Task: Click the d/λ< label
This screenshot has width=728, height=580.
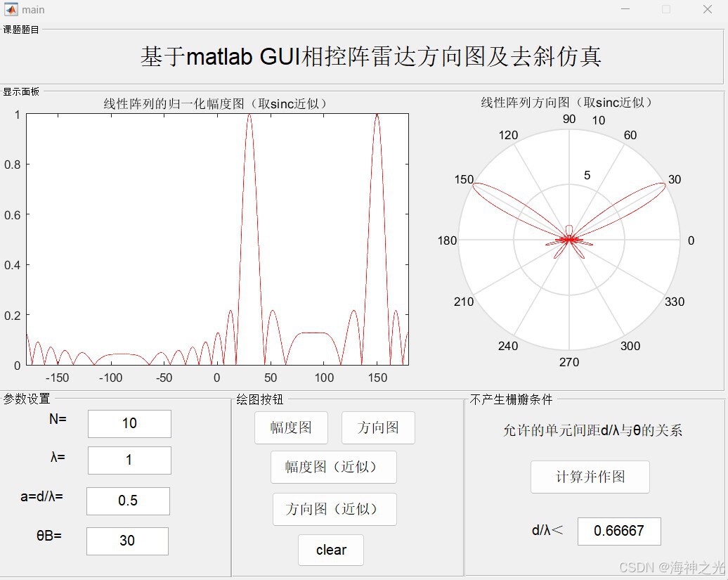Action: coord(547,530)
